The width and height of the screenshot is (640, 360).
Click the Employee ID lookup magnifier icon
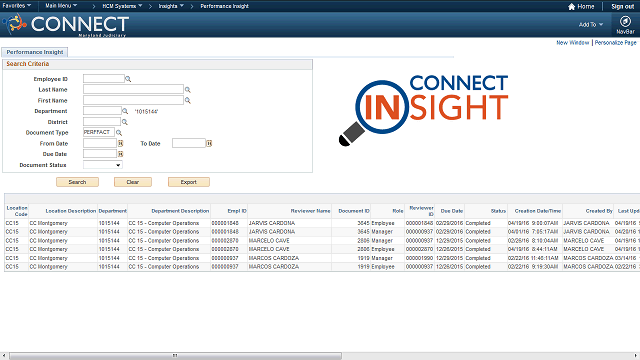tap(128, 79)
